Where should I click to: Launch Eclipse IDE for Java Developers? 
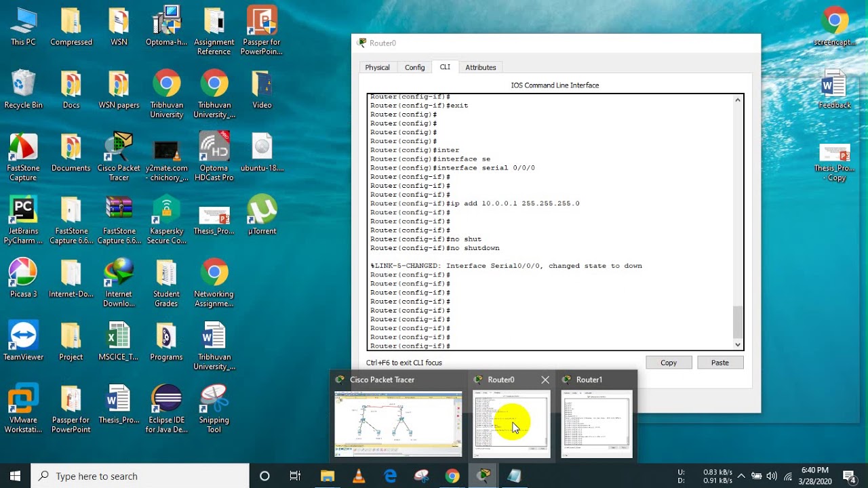(166, 409)
